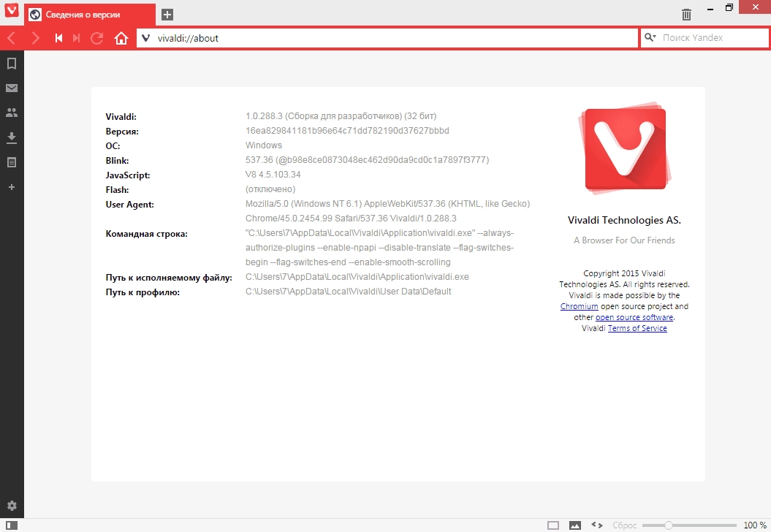This screenshot has width=771, height=532.
Task: Open a new tab with plus button
Action: coord(167,15)
